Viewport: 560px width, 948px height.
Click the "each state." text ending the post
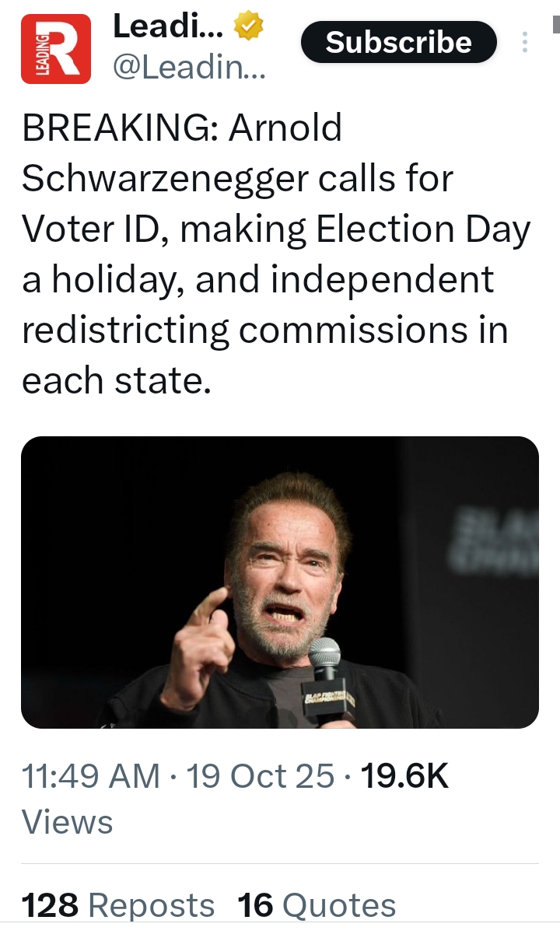pyautogui.click(x=117, y=381)
